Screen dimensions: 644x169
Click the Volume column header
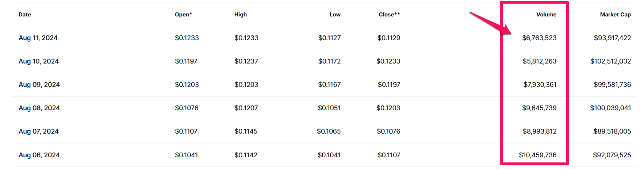click(546, 15)
